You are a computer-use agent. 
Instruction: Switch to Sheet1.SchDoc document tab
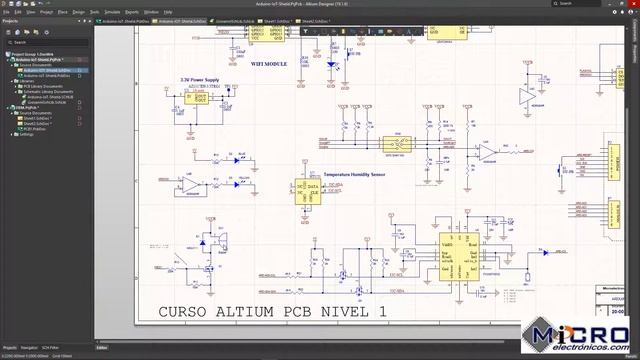[x=275, y=21]
